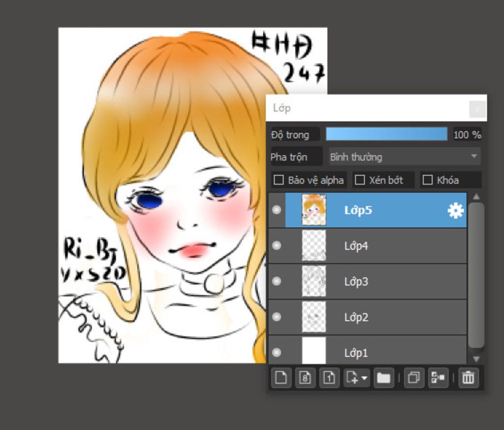Duplicate the selected layer
Image resolution: width=504 pixels, height=430 pixels.
pyautogui.click(x=413, y=378)
